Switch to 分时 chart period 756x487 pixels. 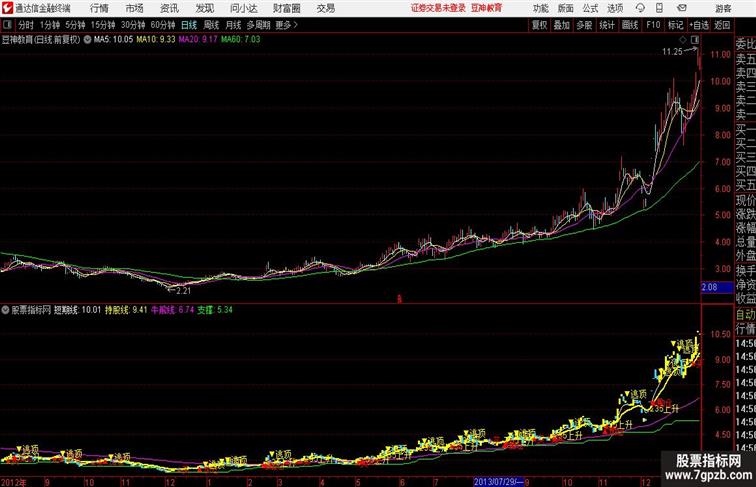tap(26, 25)
